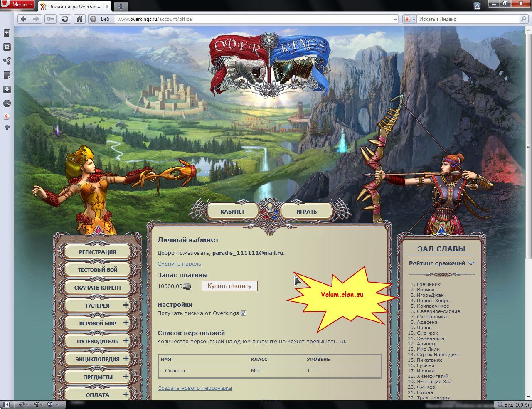Screen dimensions: 532x409
Task: Click Купить платину button
Action: point(229,286)
